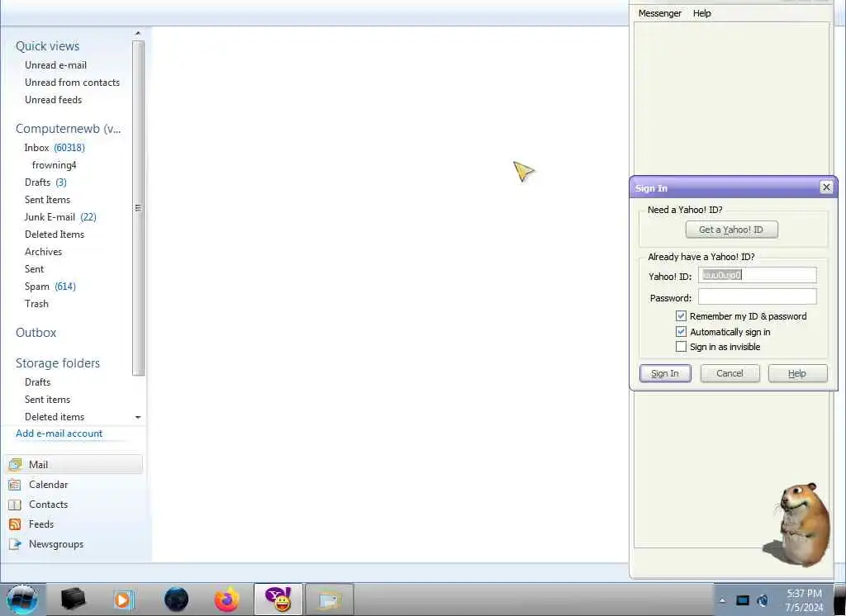Select the Outbox folder
The width and height of the screenshot is (846, 616).
click(36, 332)
